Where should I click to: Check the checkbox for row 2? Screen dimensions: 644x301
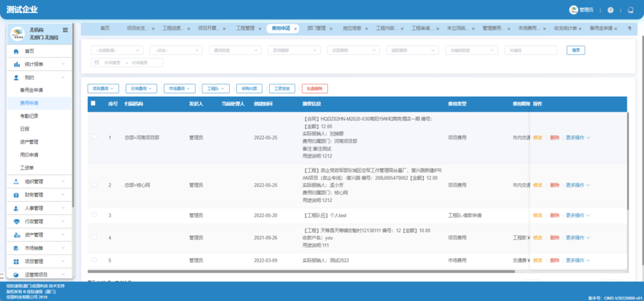tap(94, 185)
